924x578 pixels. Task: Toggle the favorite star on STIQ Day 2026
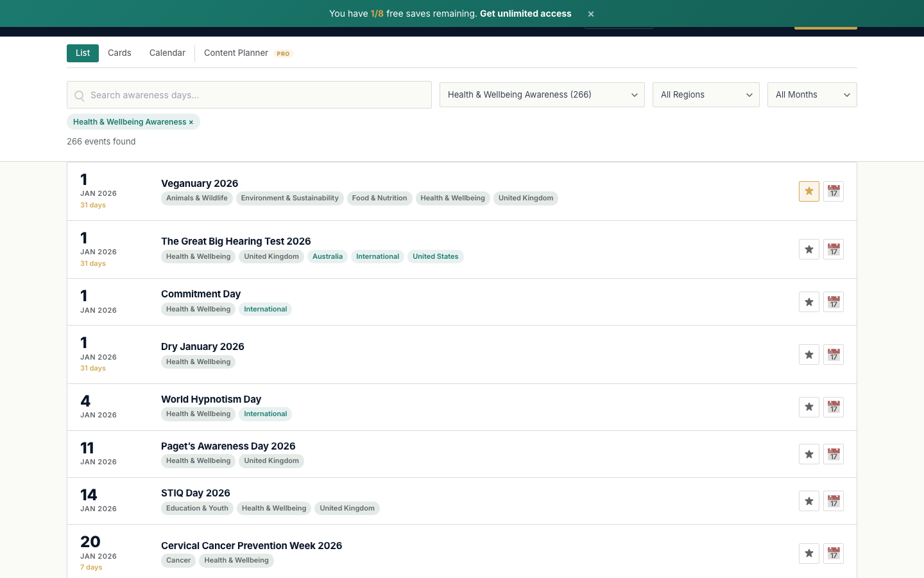809,501
